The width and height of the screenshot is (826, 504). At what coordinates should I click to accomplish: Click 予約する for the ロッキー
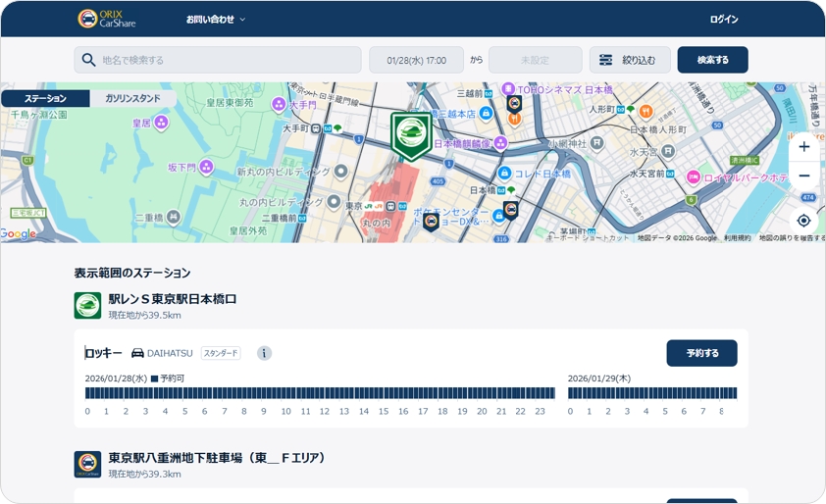pyautogui.click(x=701, y=353)
